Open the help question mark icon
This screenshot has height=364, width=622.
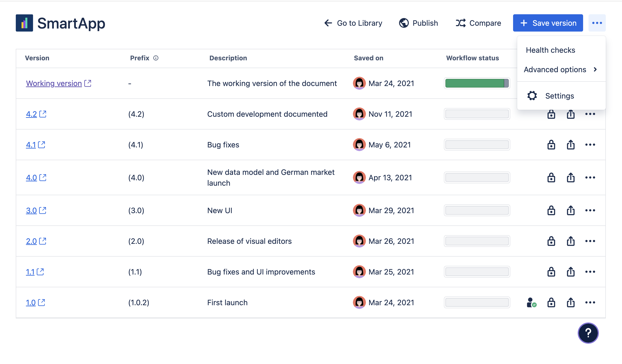click(x=588, y=333)
